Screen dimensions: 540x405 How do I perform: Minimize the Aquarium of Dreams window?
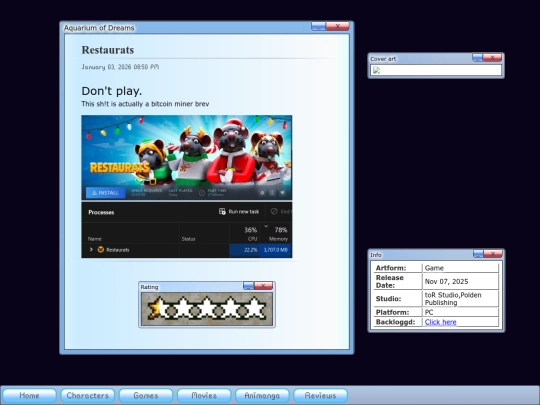(318, 26)
